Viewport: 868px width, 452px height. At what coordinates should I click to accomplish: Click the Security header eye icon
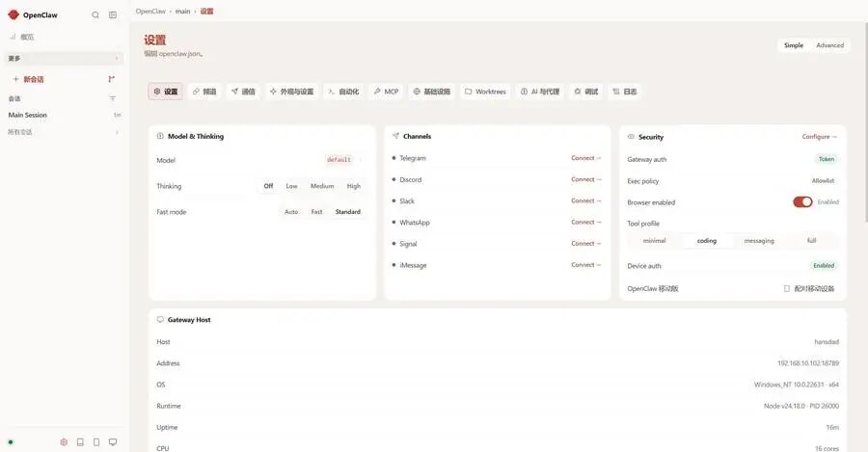(x=631, y=137)
